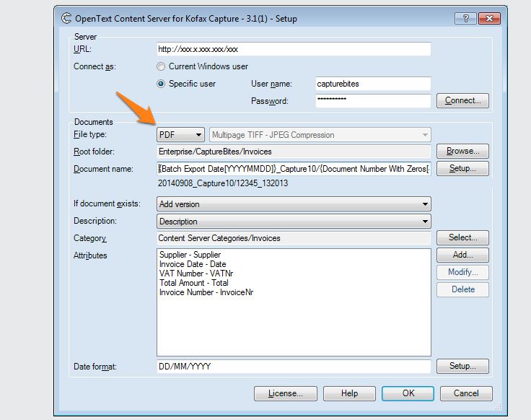
Task: Click the Kofax Capture app icon in title bar
Action: [66, 18]
